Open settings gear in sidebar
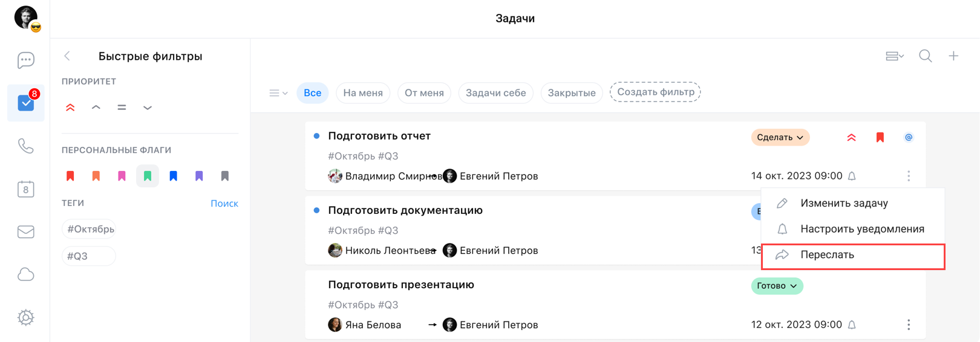This screenshot has height=342, width=980. (x=25, y=317)
